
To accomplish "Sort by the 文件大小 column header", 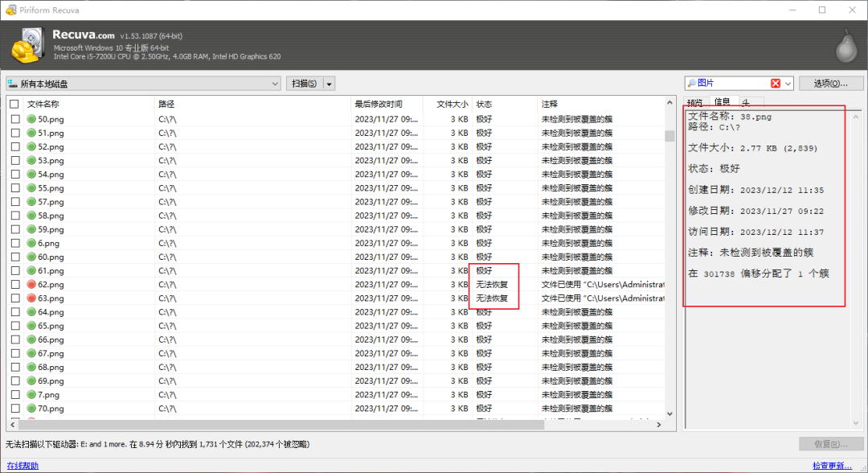I will point(452,104).
